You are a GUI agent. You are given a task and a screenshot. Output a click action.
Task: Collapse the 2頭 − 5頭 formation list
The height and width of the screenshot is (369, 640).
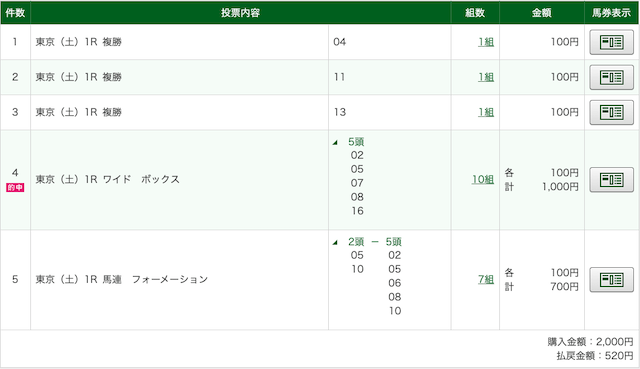click(335, 242)
